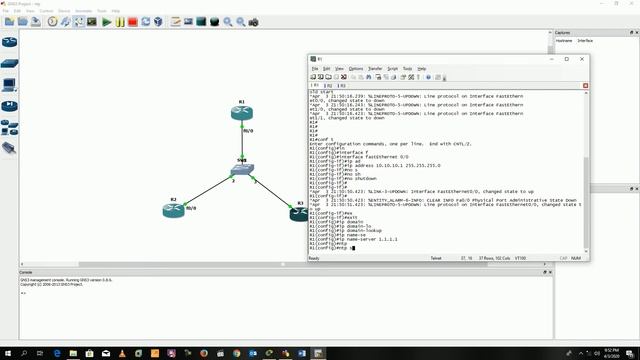Screen dimensions: 640x360
Task: Click the Hostname column header in Captures
Action: pos(564,41)
